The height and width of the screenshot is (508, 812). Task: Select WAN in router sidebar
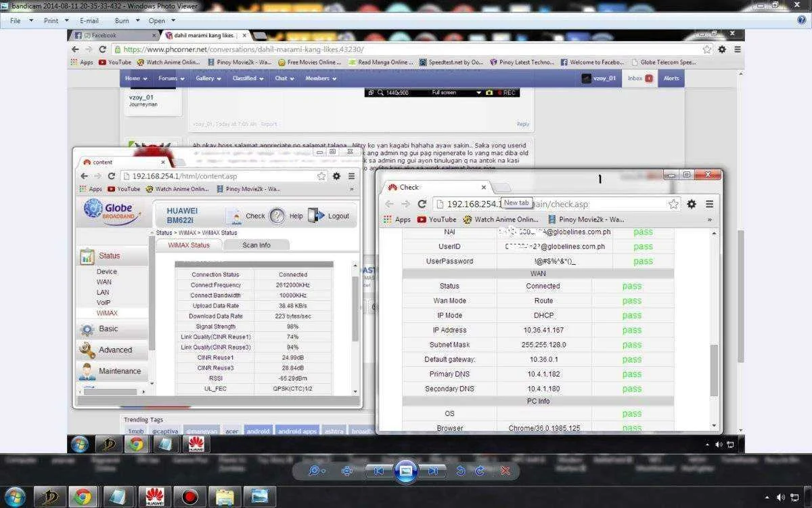pyautogui.click(x=104, y=282)
